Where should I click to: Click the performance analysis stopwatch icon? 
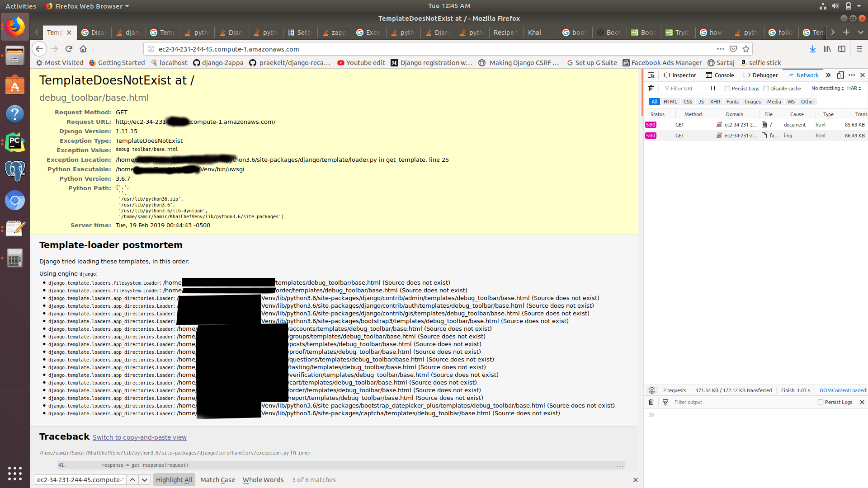(x=652, y=390)
